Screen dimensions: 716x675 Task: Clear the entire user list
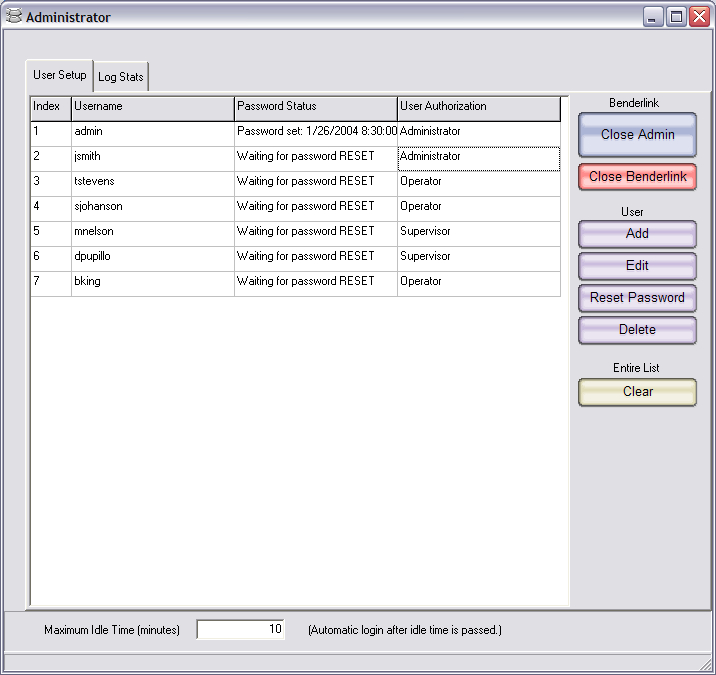[x=637, y=392]
